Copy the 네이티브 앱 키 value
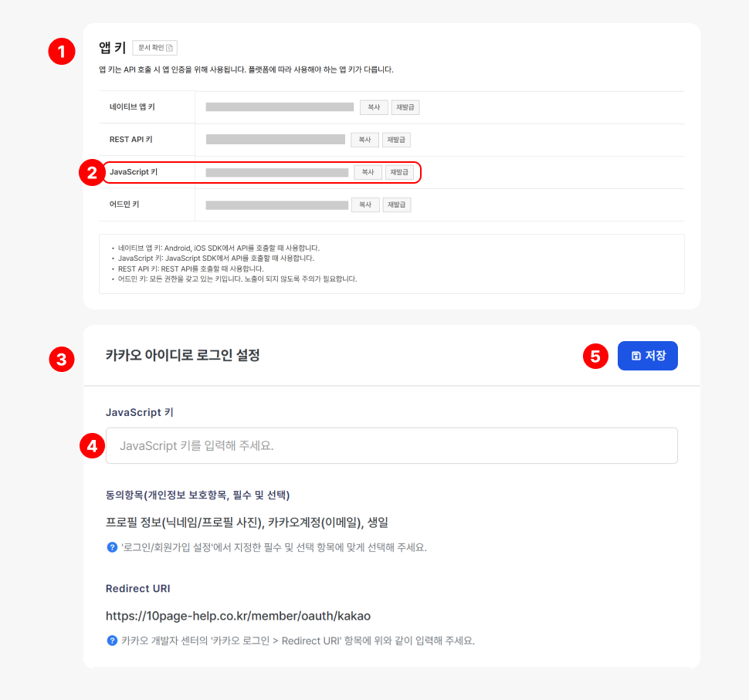Image resolution: width=749 pixels, height=700 pixels. tap(374, 107)
